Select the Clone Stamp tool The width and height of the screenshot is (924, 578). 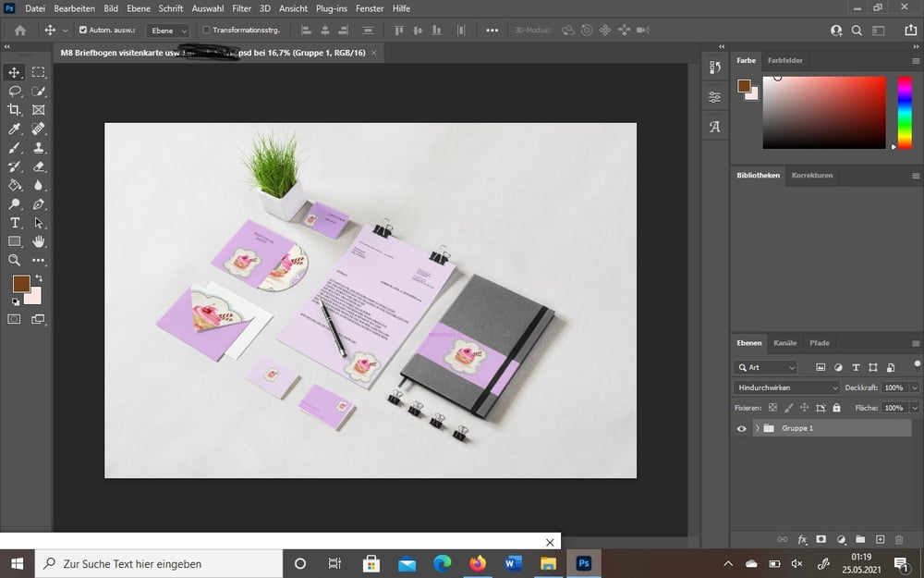click(x=38, y=147)
